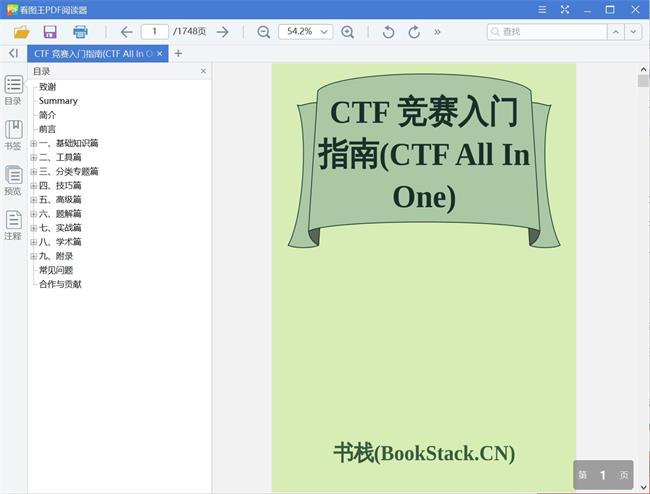
Task: Select 一、基础知识篇 outline entry
Action: tap(68, 143)
